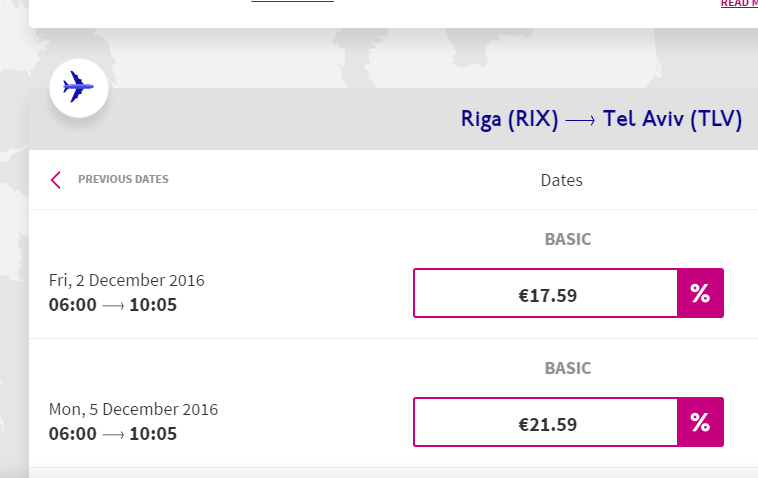
Task: Go back using the PREVIOUS DATES link
Action: (123, 180)
